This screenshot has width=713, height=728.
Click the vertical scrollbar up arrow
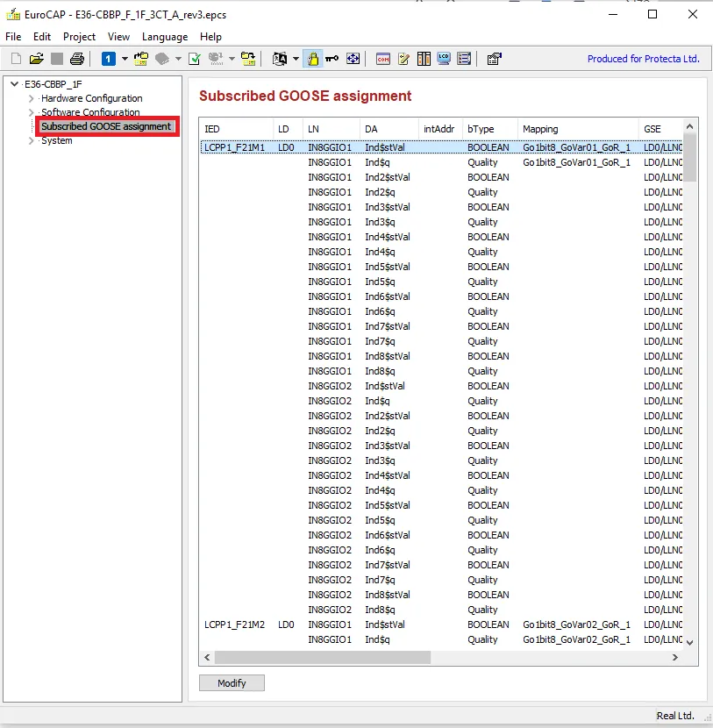690,126
